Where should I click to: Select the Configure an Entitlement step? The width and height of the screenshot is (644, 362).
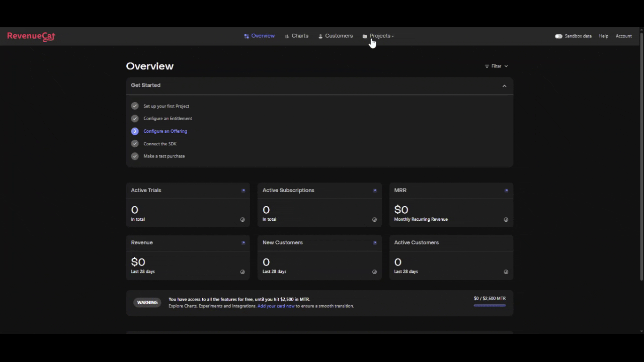(168, 119)
